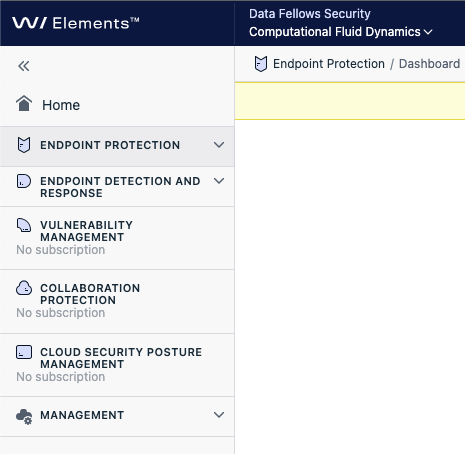Click Cloud Security Posture Management icon
The image size is (465, 454).
[x=24, y=352]
